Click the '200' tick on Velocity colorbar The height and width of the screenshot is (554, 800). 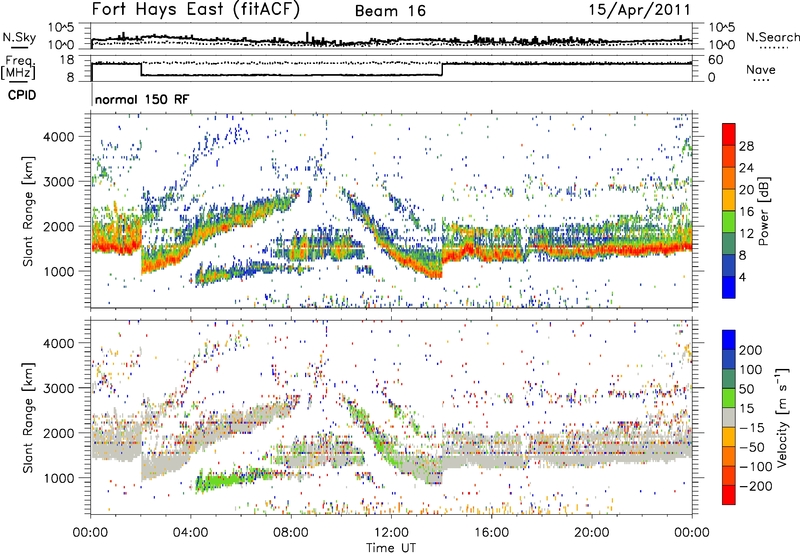coord(751,350)
